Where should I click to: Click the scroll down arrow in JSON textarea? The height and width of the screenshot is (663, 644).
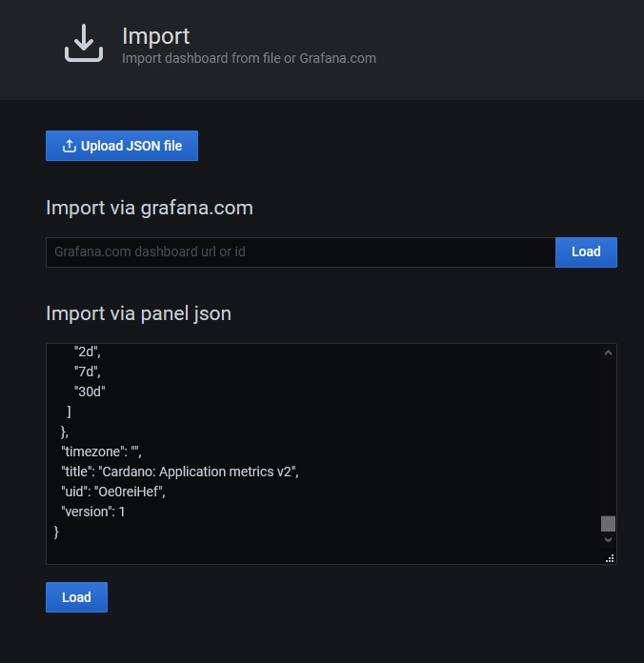point(609,540)
